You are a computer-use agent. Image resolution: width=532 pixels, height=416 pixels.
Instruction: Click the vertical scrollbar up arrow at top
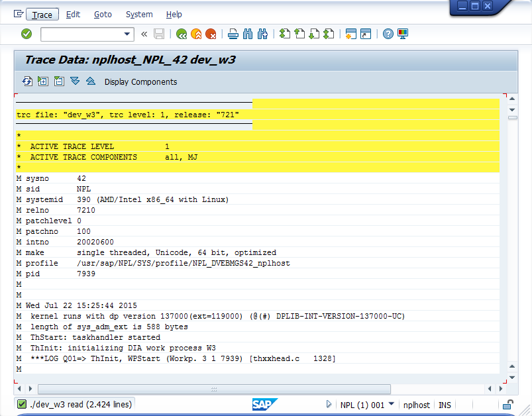point(512,99)
